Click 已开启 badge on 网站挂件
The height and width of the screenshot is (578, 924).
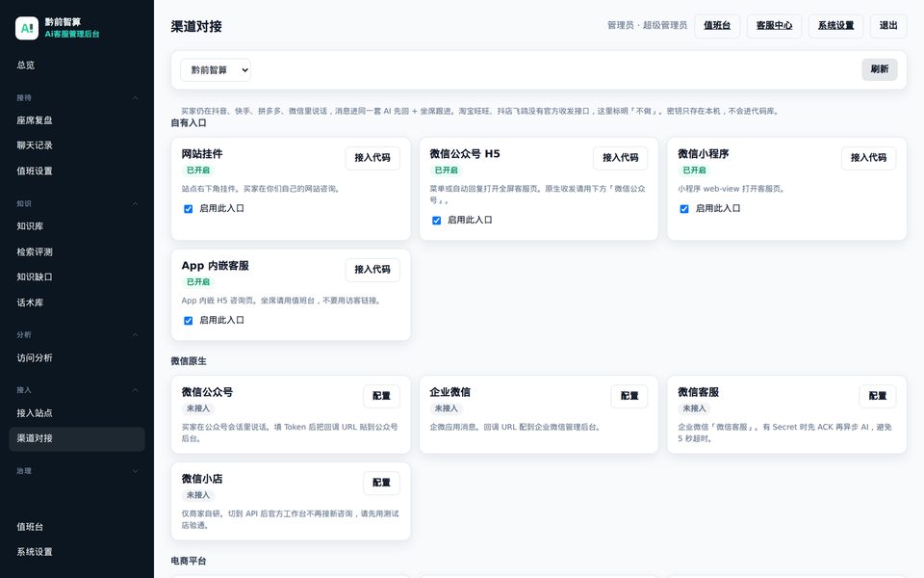point(198,171)
